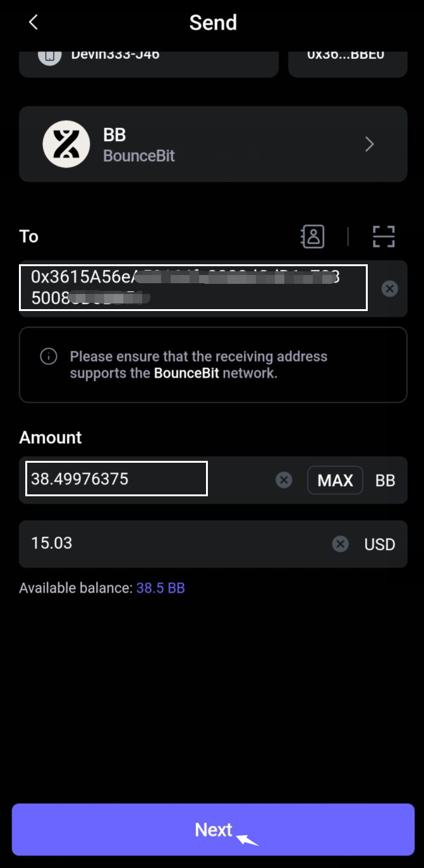Tap the Send page title
The height and width of the screenshot is (868, 424).
click(x=213, y=23)
